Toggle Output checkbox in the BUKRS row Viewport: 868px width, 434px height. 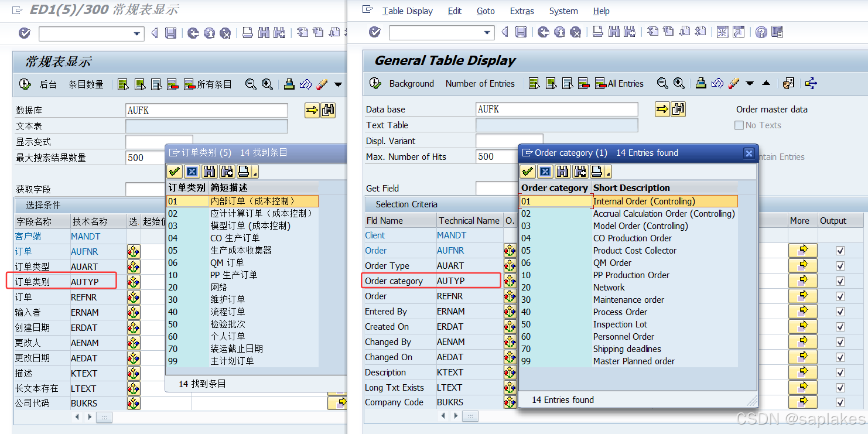(840, 403)
